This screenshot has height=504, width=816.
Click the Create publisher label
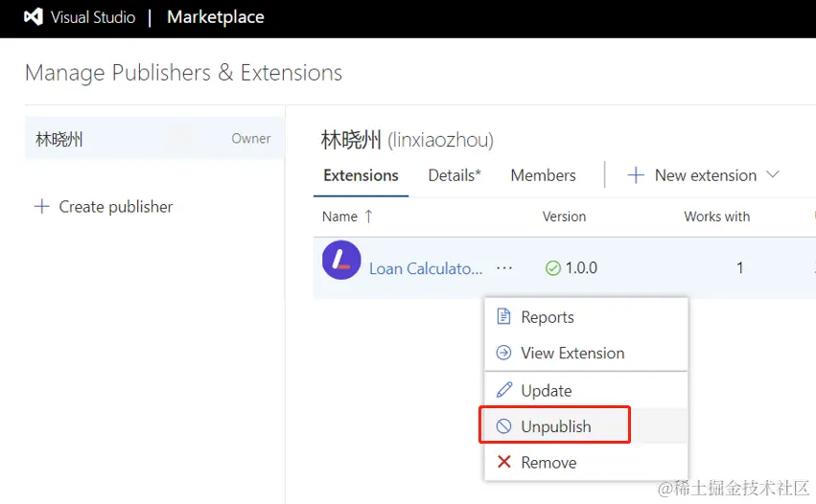tap(115, 207)
